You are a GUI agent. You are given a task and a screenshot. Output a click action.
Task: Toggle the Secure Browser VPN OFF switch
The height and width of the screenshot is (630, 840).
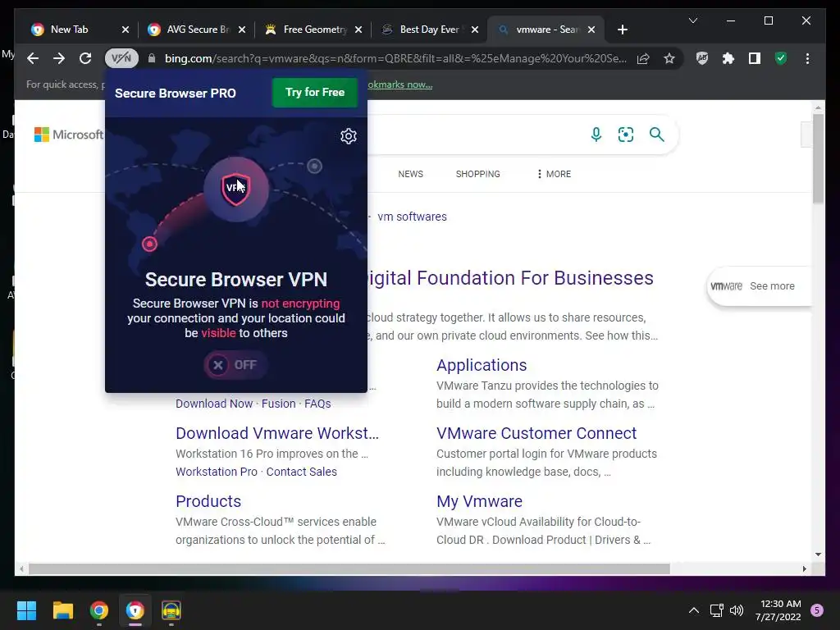(x=235, y=365)
